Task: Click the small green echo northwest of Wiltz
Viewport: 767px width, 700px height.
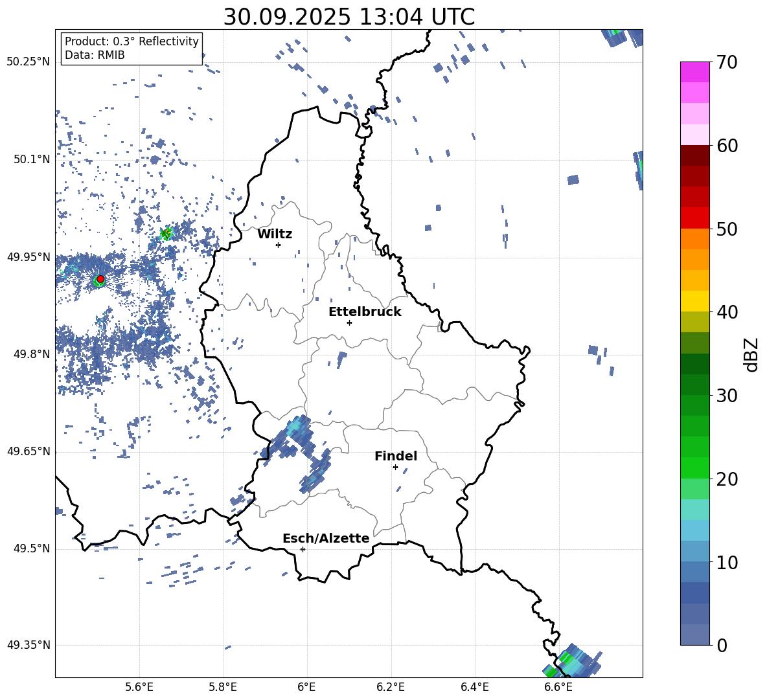Action: click(x=166, y=234)
